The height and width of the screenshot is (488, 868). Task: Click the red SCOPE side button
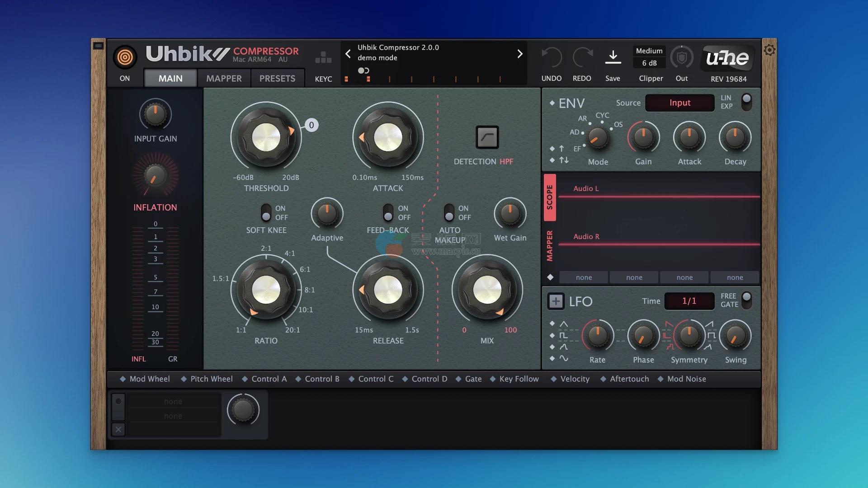click(550, 197)
